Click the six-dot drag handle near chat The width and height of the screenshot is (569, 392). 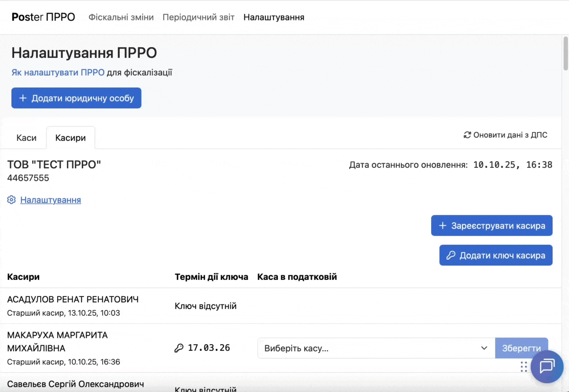[x=524, y=367]
